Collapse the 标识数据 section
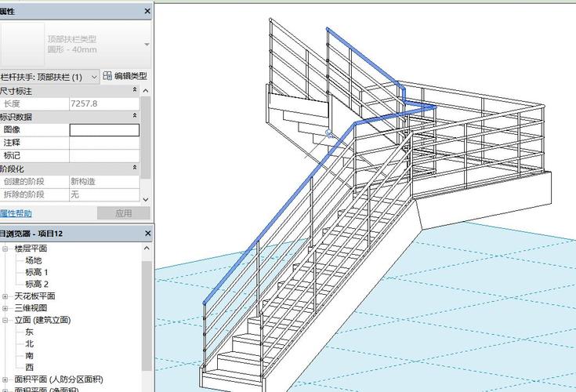 click(135, 116)
